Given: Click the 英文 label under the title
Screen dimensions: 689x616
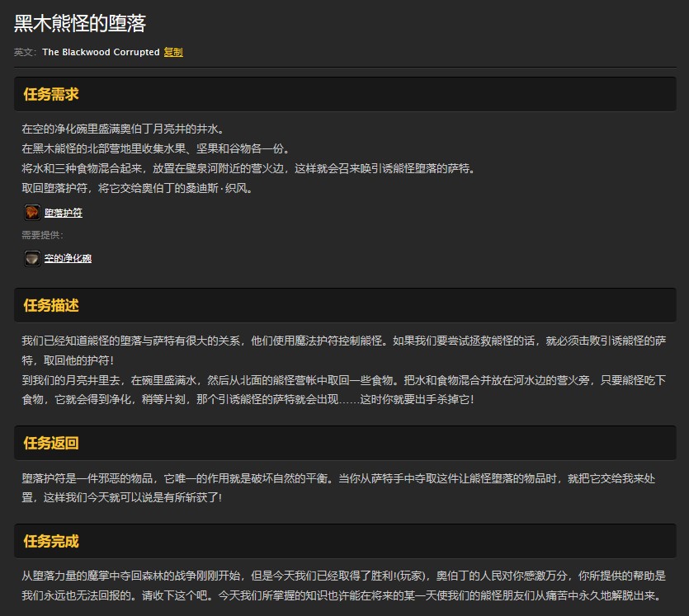Looking at the screenshot, I should click(x=26, y=52).
